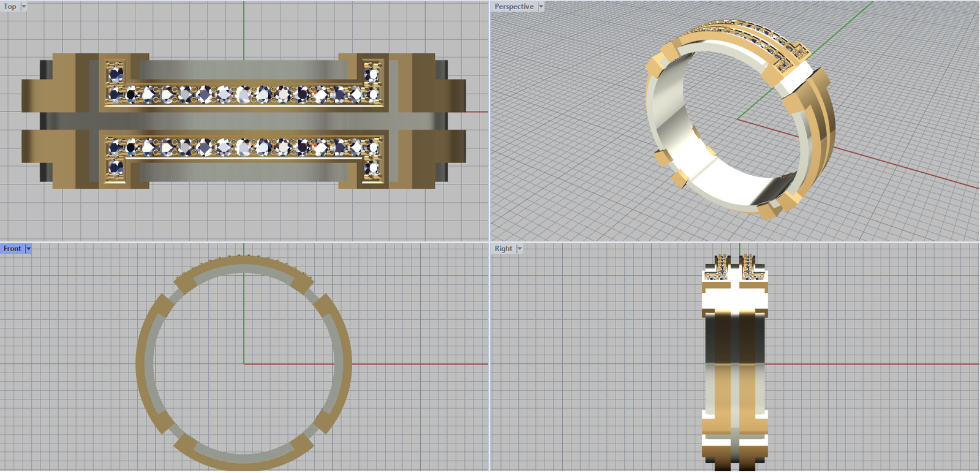Open the Right viewport dropdown arrow
Image resolution: width=980 pixels, height=473 pixels.
519,249
